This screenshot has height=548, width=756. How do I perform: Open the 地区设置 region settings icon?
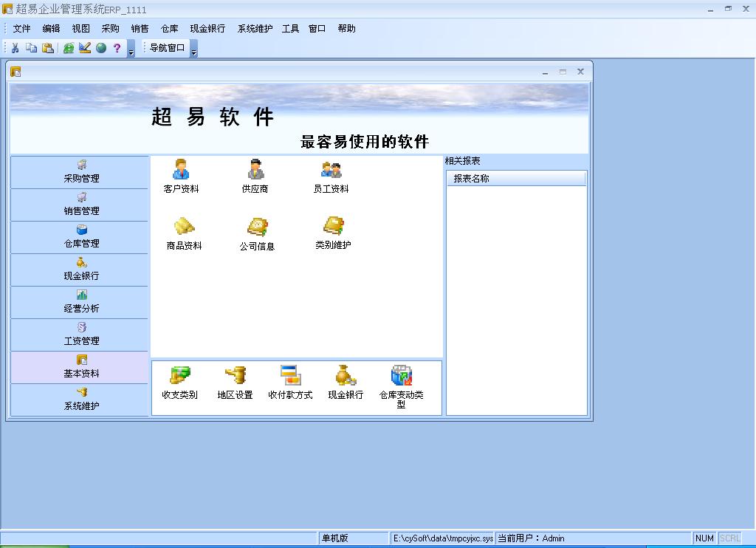coord(235,383)
